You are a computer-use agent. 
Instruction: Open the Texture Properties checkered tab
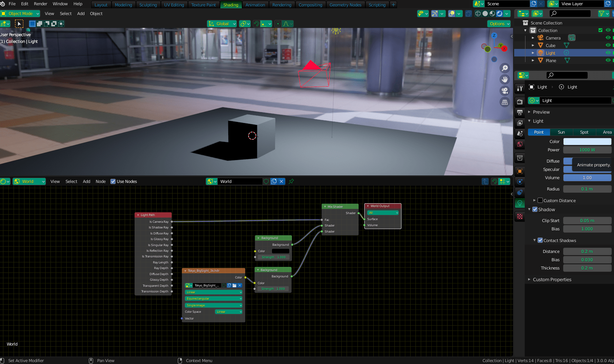(520, 216)
